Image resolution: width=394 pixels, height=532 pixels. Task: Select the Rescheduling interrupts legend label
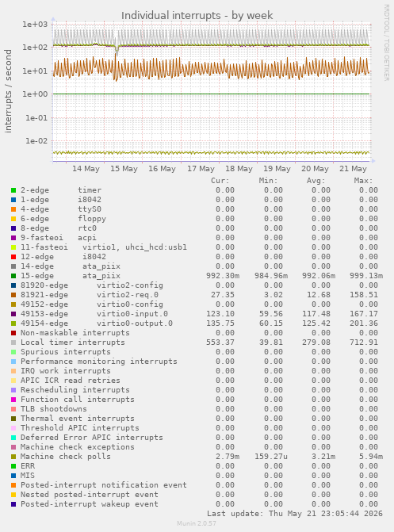point(75,390)
